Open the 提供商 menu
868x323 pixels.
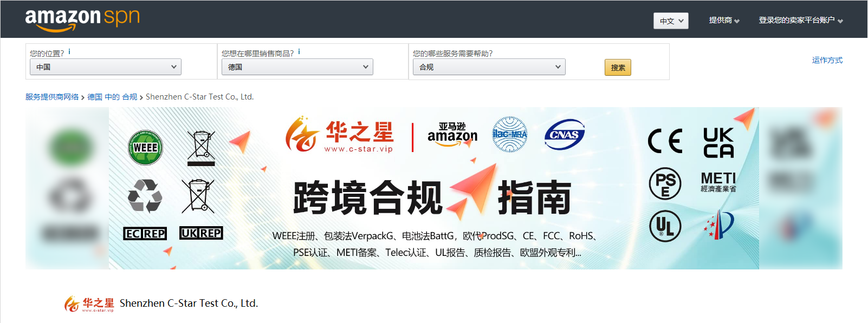[x=724, y=21]
